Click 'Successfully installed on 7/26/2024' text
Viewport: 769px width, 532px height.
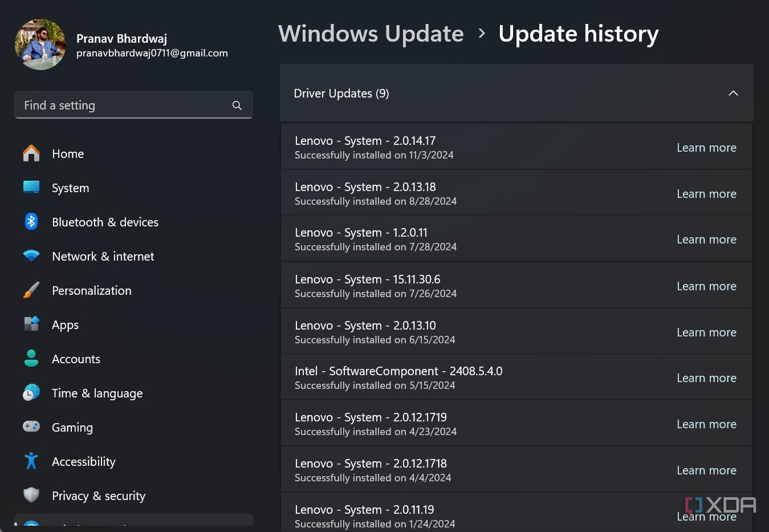[376, 294]
